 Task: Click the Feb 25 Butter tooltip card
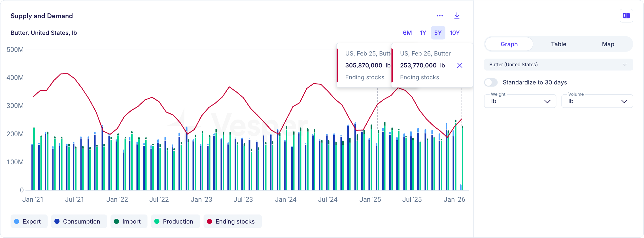[x=364, y=65]
